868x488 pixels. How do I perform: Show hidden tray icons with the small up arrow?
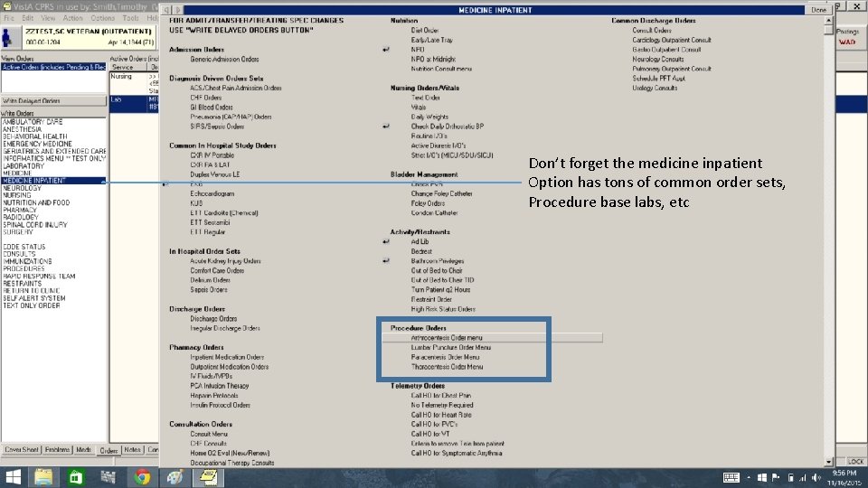click(x=749, y=477)
